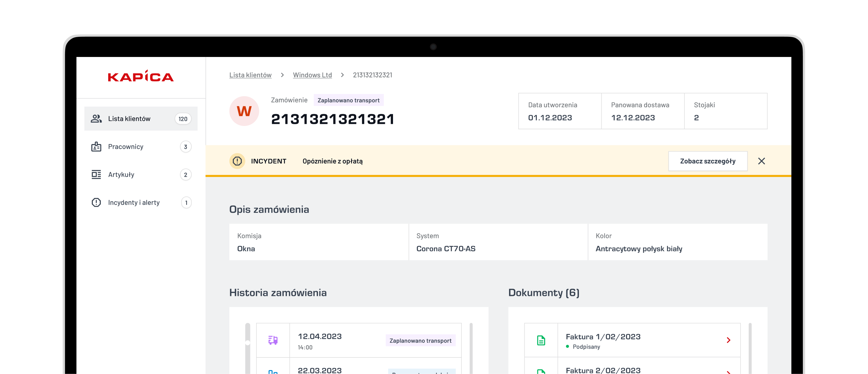Click the W customer avatar
The height and width of the screenshot is (374, 868).
point(244,111)
